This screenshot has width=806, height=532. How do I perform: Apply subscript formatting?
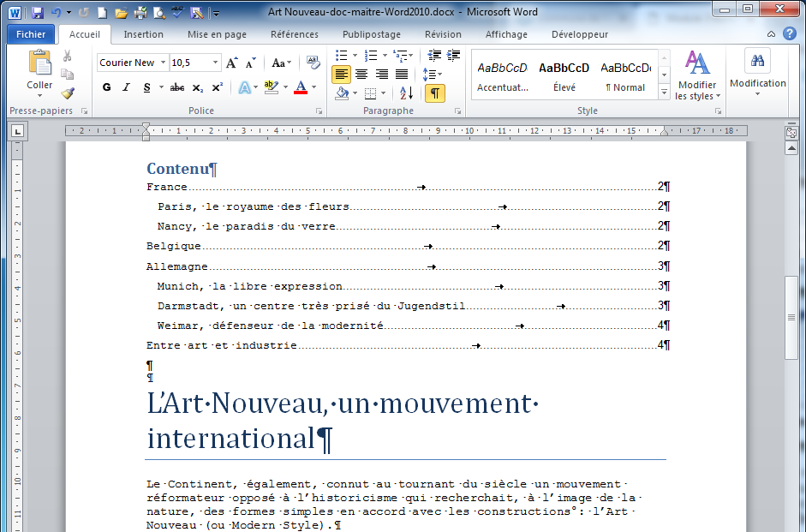[197, 87]
